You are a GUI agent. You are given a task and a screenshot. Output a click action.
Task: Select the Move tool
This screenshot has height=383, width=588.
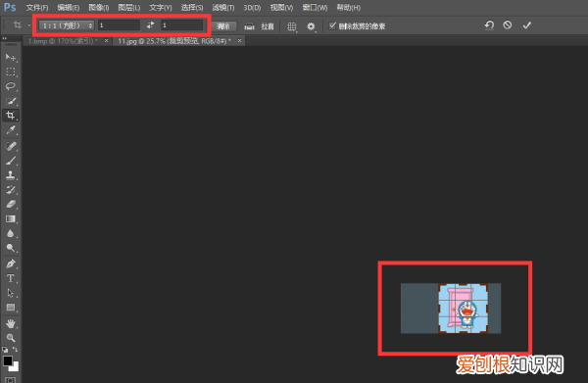(x=11, y=57)
